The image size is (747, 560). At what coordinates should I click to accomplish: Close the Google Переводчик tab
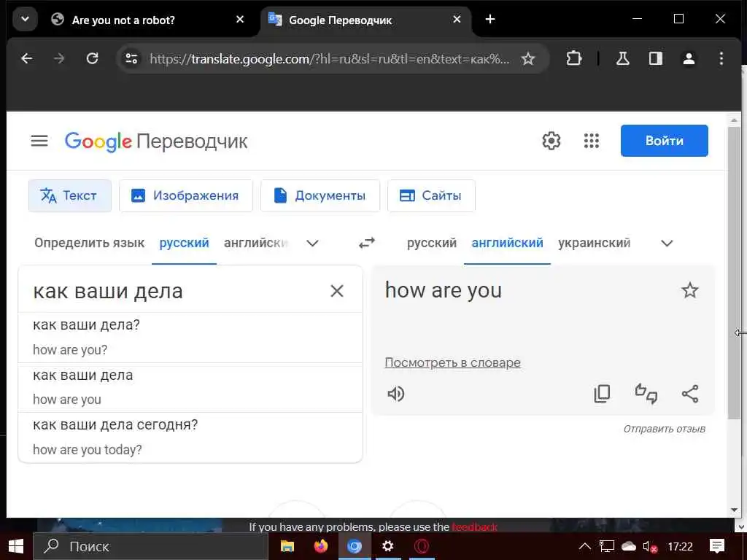(x=457, y=19)
